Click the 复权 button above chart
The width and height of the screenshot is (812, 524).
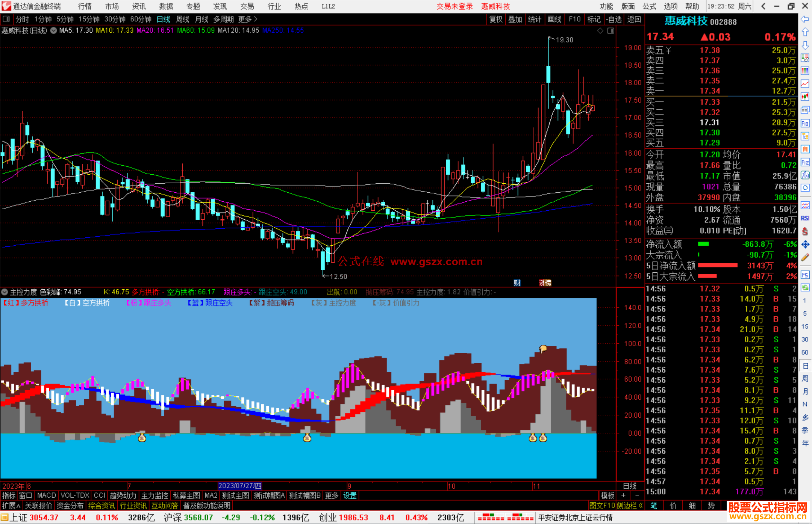pyautogui.click(x=495, y=19)
